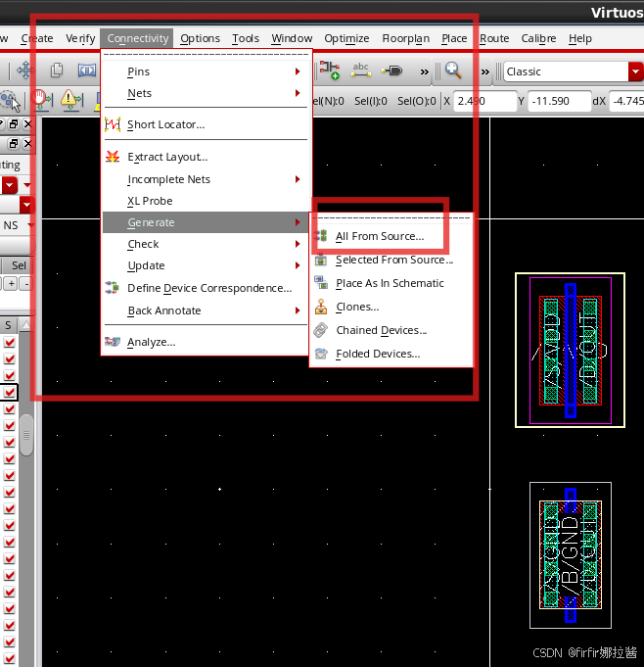Image resolution: width=644 pixels, height=667 pixels.
Task: Toggle the fifth checkbox in S column
Action: [10, 408]
